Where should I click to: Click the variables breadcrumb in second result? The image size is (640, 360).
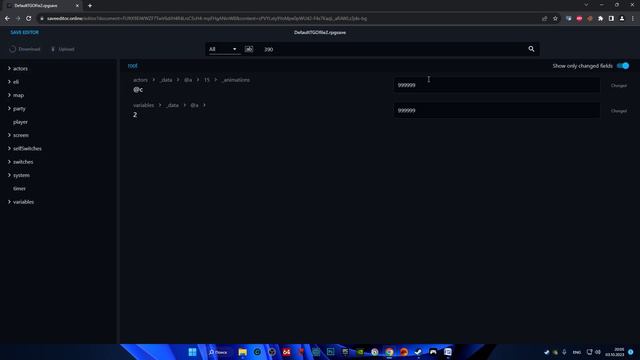[143, 105]
